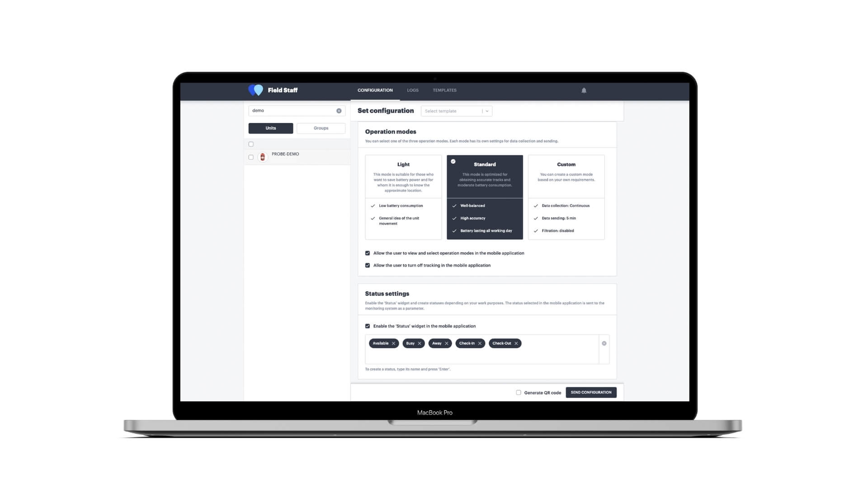The image size is (868, 488).
Task: Remove the Away status tag
Action: pos(447,343)
